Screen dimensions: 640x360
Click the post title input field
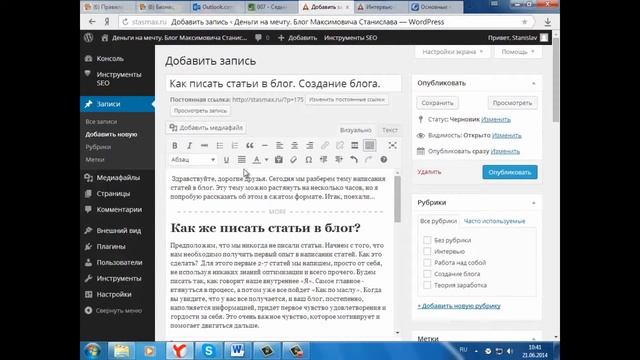[284, 84]
